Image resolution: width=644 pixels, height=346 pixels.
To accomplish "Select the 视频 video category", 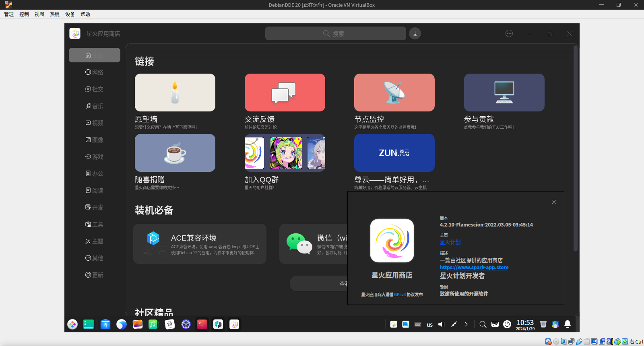I will click(x=95, y=123).
